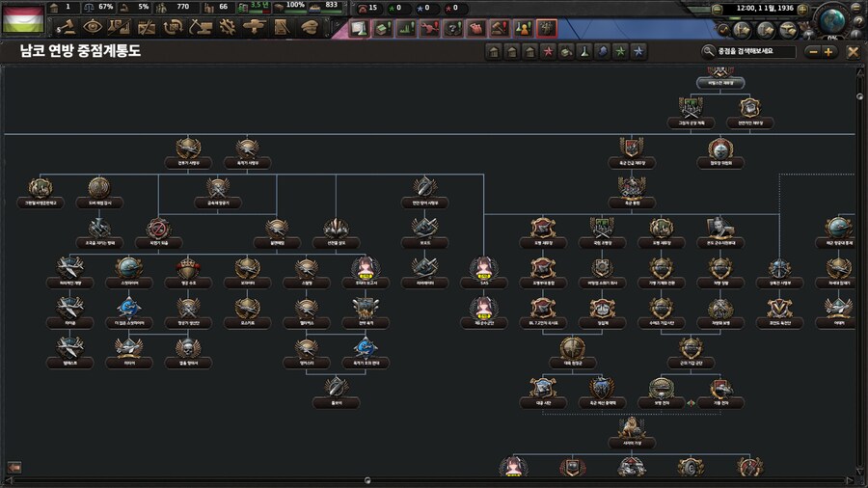Zoom out focus tree with minus button

click(x=813, y=51)
